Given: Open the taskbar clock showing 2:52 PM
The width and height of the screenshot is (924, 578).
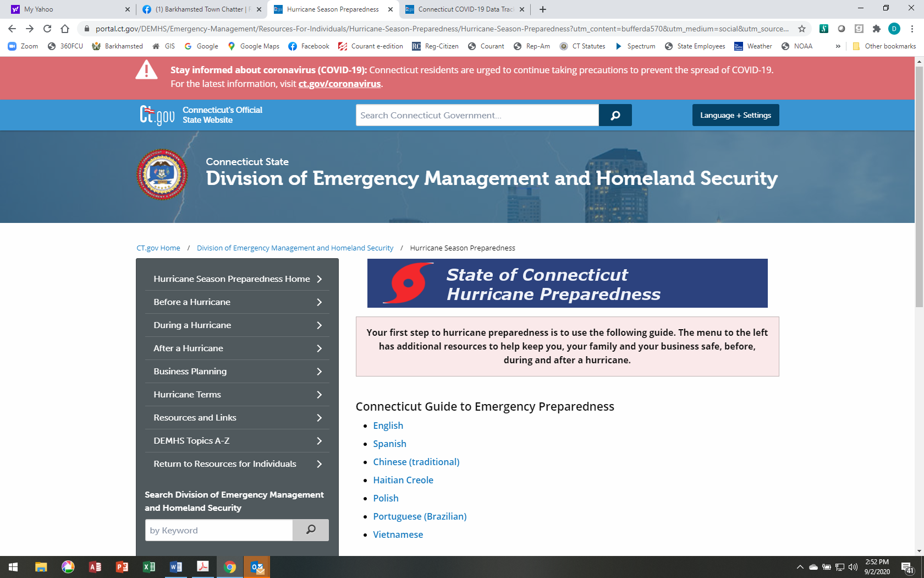Looking at the screenshot, I should click(x=877, y=567).
